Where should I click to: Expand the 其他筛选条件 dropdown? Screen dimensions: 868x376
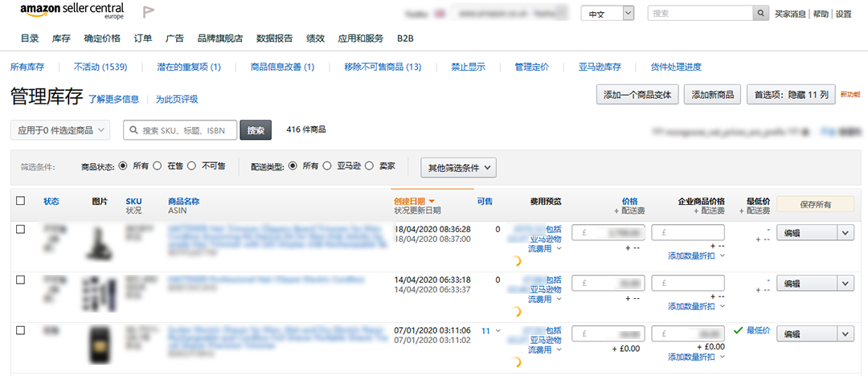coord(459,168)
